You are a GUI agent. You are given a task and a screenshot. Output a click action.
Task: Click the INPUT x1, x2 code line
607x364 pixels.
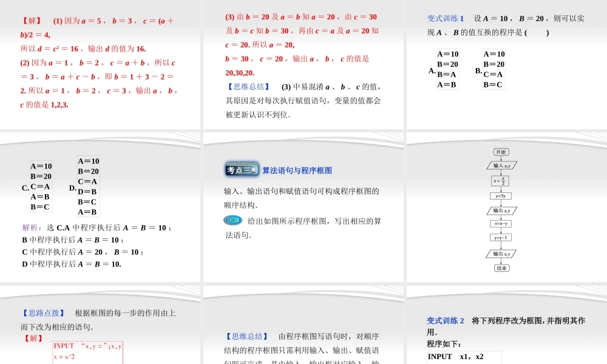[x=456, y=357]
